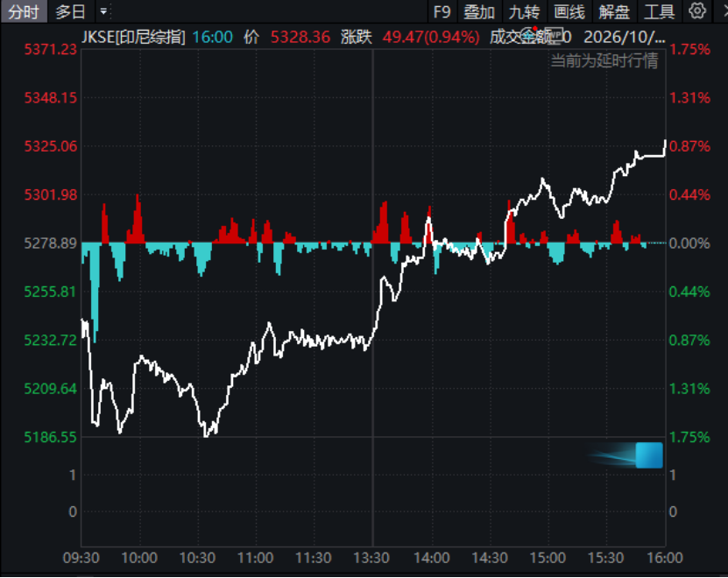
Task: Click the 5255.81 price axis label
Action: (50, 292)
